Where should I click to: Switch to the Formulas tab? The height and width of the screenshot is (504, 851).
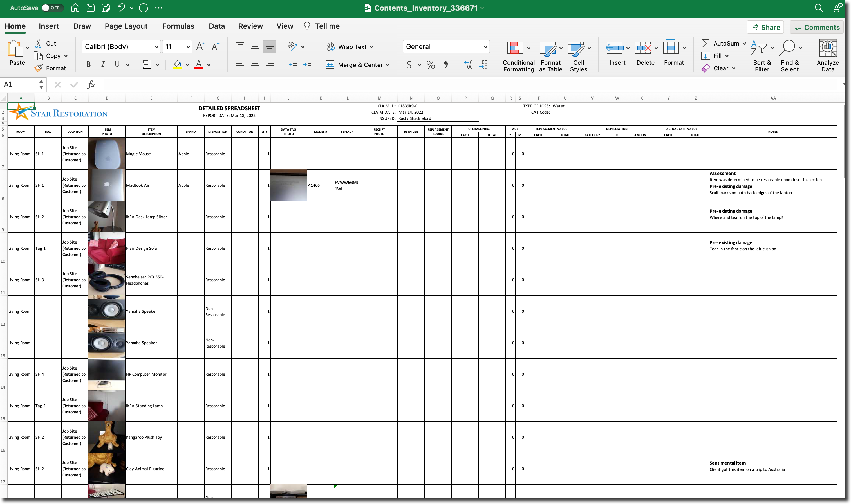[178, 26]
